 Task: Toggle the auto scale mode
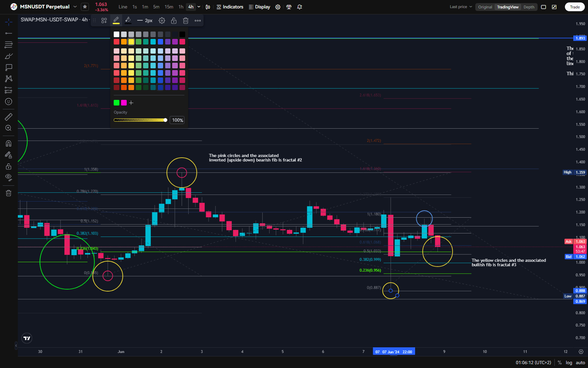580,363
